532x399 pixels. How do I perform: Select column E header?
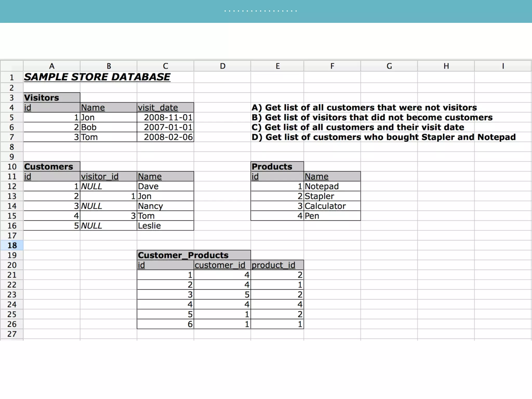point(277,66)
